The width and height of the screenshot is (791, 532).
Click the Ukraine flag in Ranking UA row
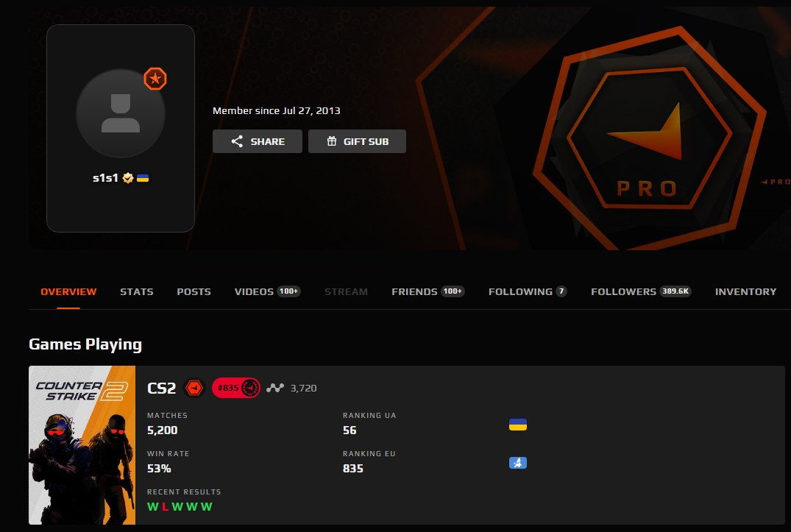pos(518,425)
